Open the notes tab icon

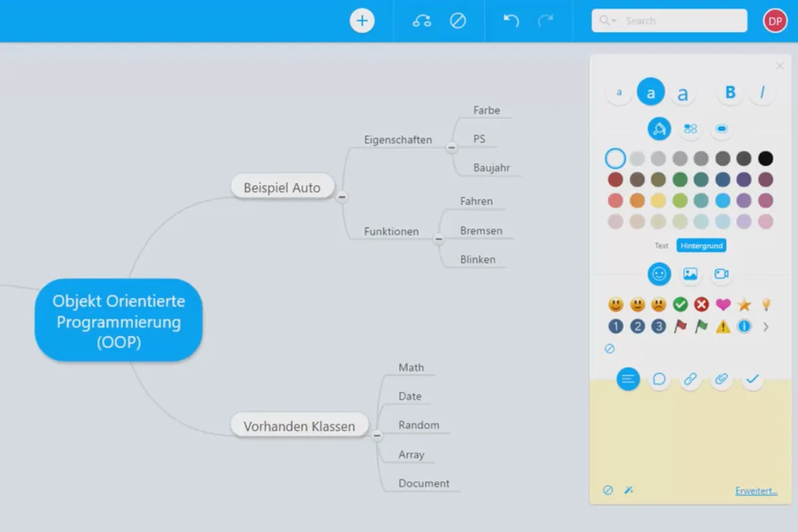pos(628,379)
